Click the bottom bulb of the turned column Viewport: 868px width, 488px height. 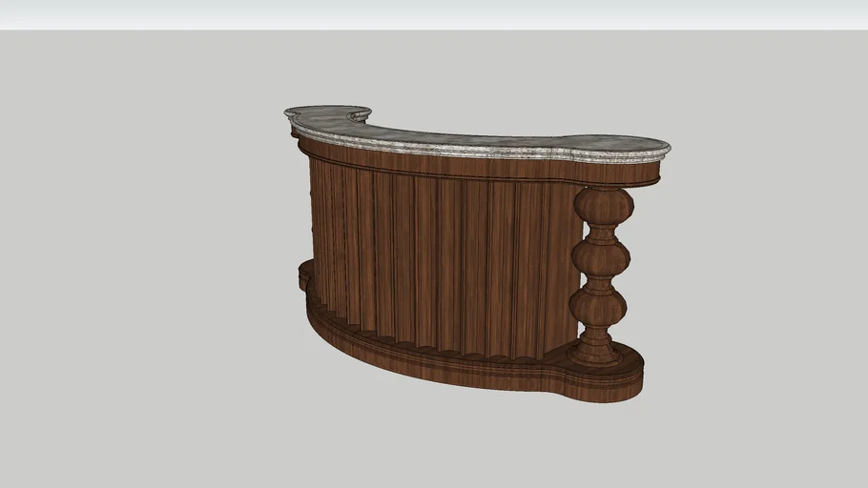[598, 307]
